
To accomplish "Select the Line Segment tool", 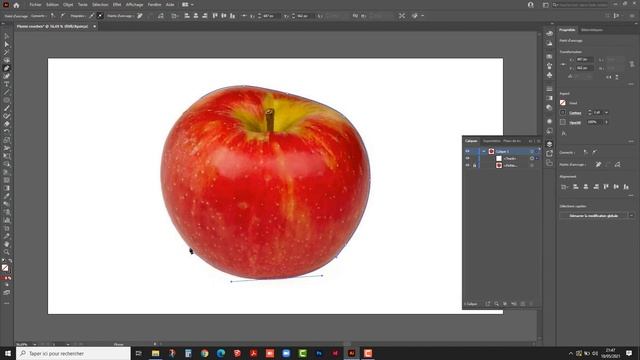I will (7, 92).
